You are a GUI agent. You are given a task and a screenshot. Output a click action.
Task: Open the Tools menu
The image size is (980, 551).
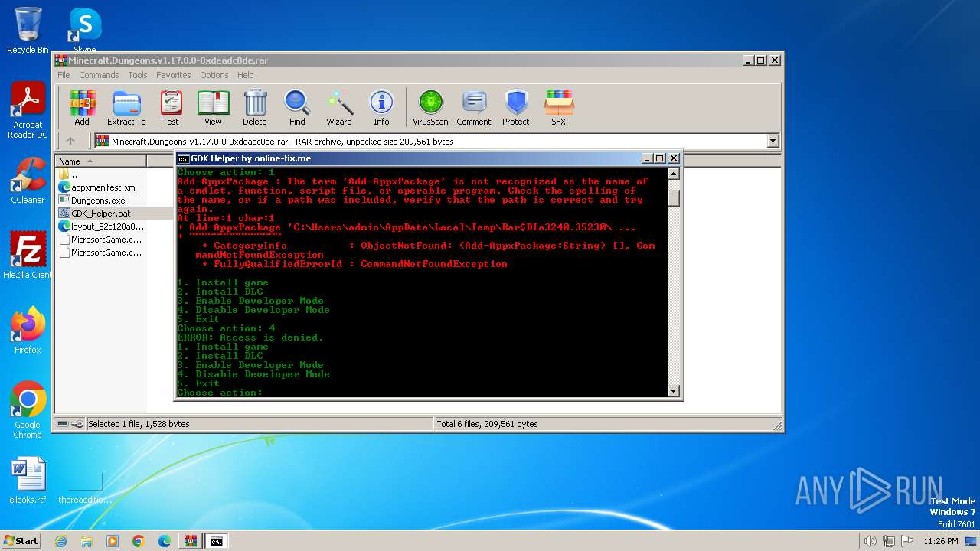point(138,75)
